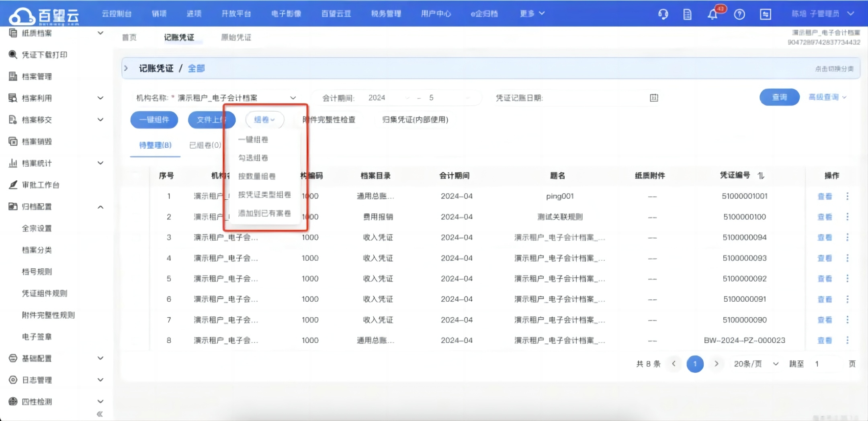The height and width of the screenshot is (421, 868).
Task: Change 20条/页 page size
Action: pos(756,364)
